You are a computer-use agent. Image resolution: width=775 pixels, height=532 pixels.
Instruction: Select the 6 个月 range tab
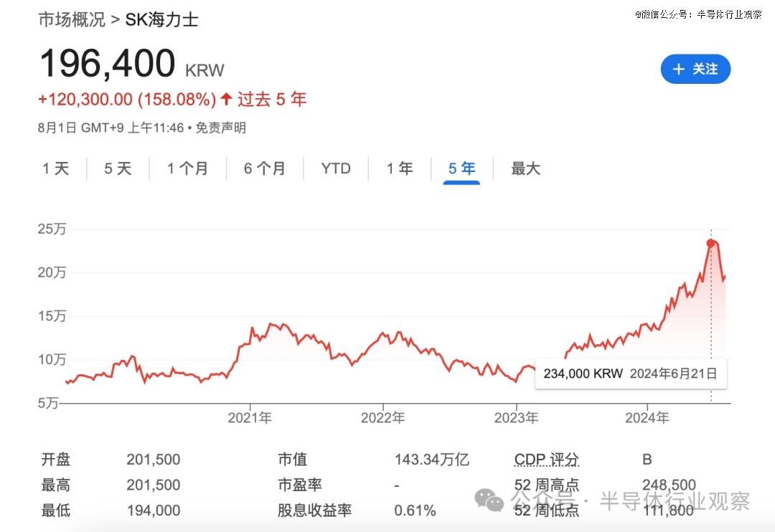[264, 168]
